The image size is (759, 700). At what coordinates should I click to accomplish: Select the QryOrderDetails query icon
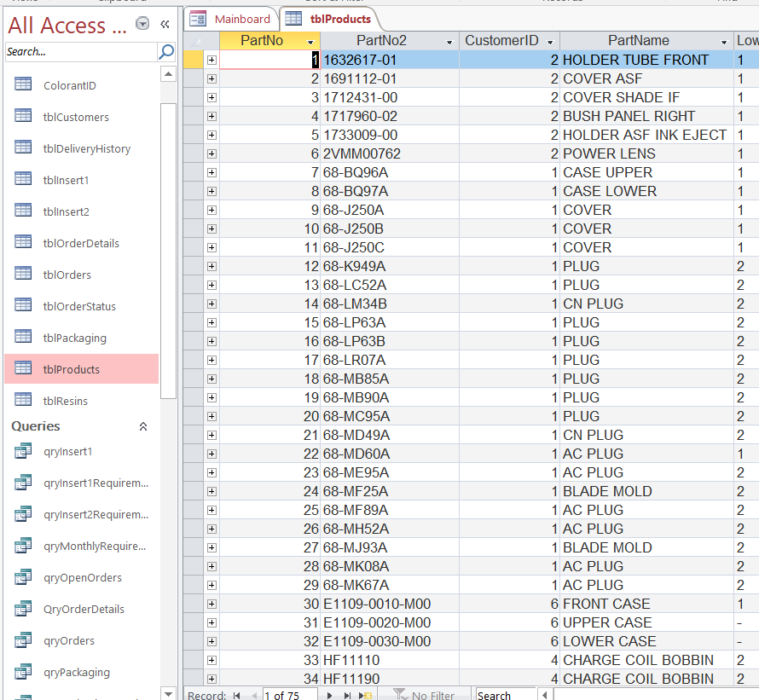[23, 609]
